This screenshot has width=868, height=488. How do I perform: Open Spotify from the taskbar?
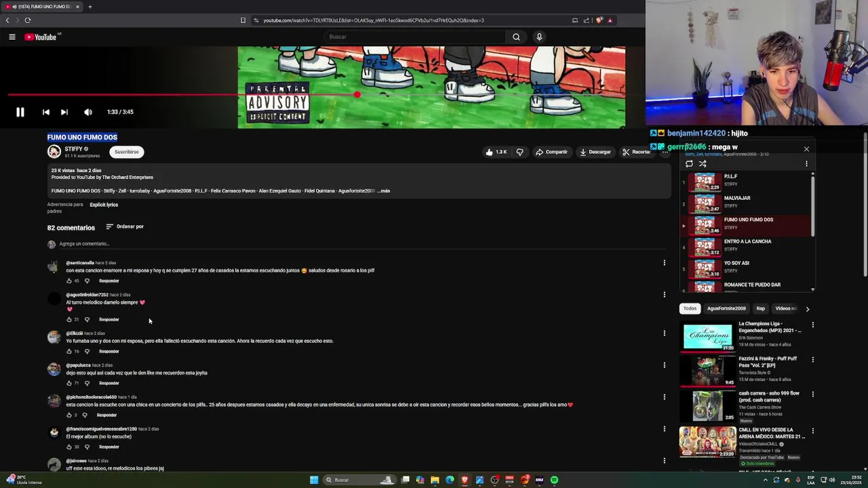coord(554,480)
